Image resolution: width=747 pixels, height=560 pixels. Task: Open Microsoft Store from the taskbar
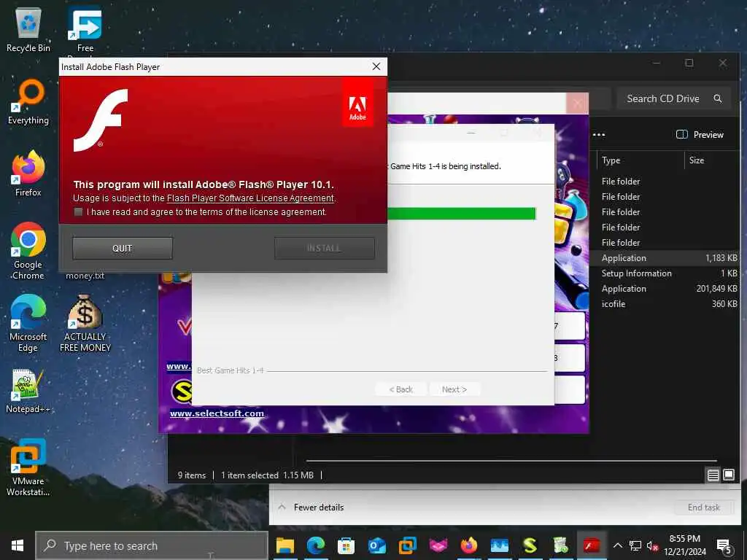(346, 545)
